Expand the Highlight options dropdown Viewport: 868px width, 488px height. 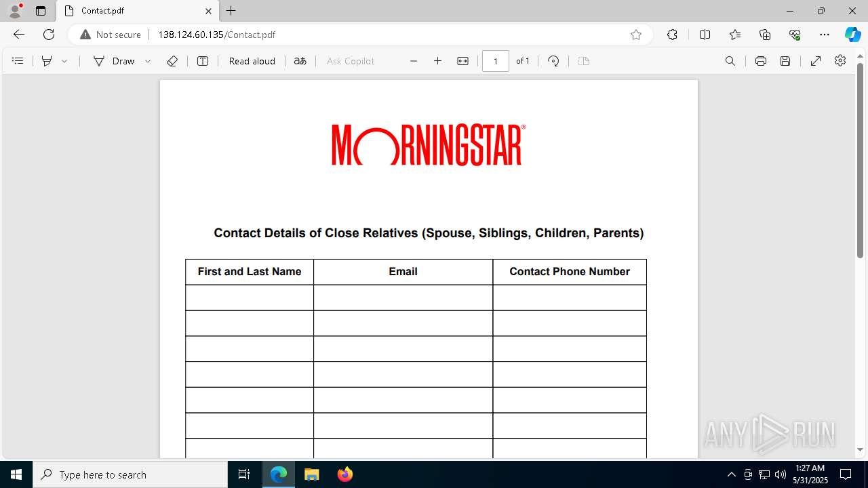(64, 61)
